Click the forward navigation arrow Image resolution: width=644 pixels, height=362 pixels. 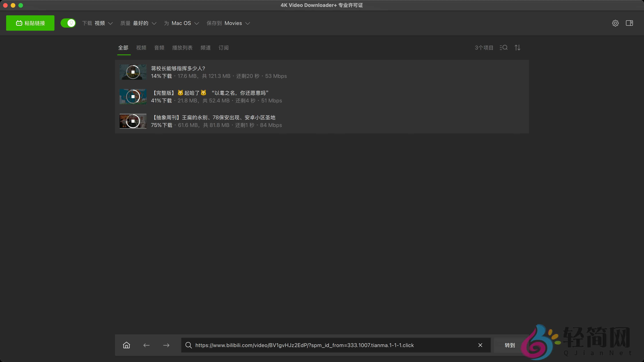pos(166,345)
